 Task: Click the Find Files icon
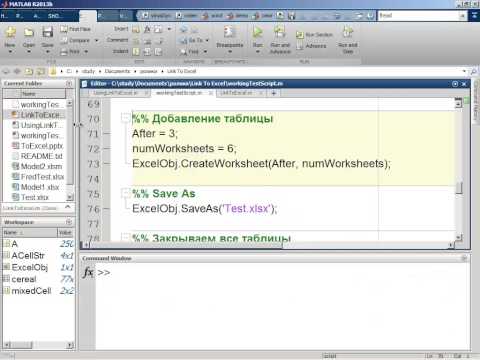[64, 29]
